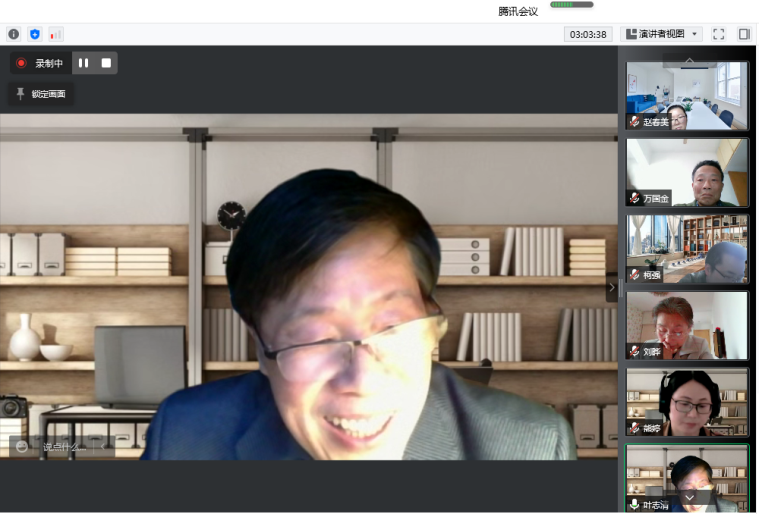Stop the recording with the square button
The image size is (759, 514).
(x=106, y=63)
